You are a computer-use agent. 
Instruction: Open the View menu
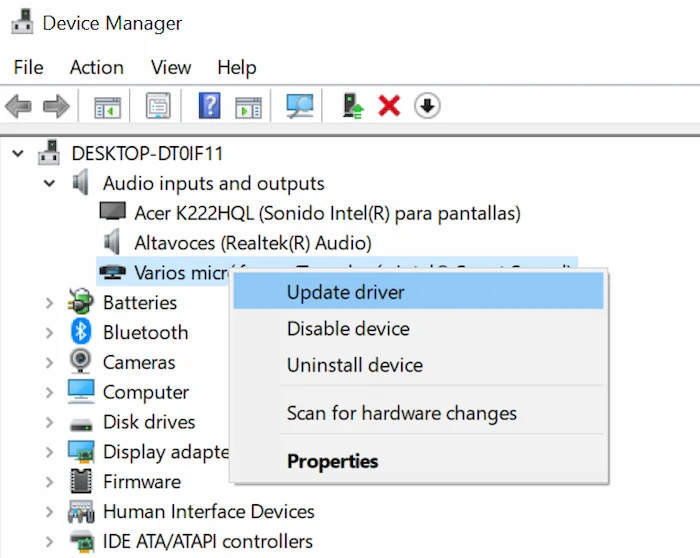click(x=171, y=67)
